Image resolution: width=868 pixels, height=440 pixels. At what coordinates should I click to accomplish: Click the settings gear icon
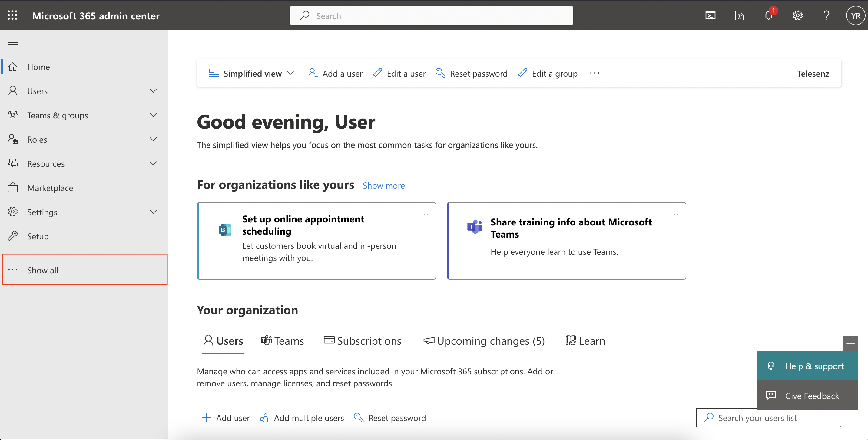coord(797,15)
